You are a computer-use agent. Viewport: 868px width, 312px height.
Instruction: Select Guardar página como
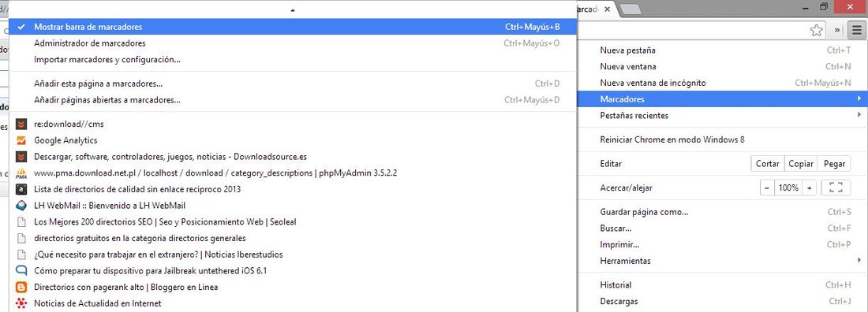tap(722, 212)
